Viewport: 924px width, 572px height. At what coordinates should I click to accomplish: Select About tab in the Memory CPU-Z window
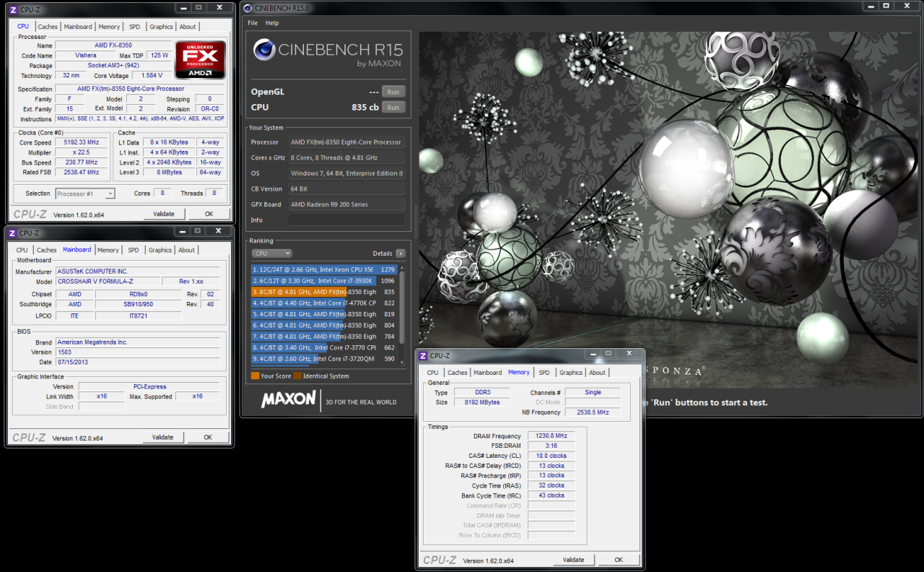598,373
